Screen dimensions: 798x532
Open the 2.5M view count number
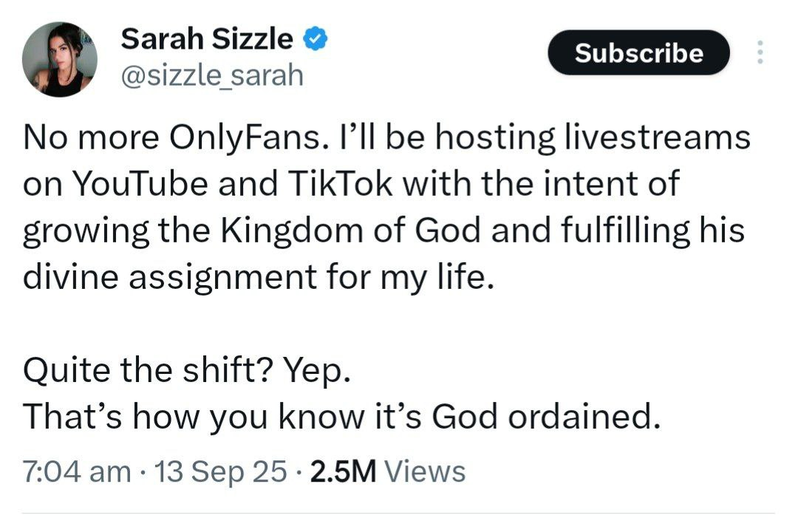(344, 471)
